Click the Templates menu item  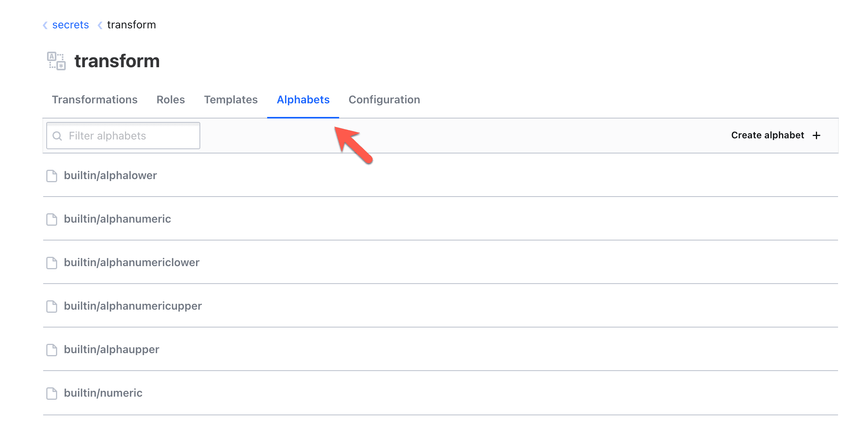(231, 99)
